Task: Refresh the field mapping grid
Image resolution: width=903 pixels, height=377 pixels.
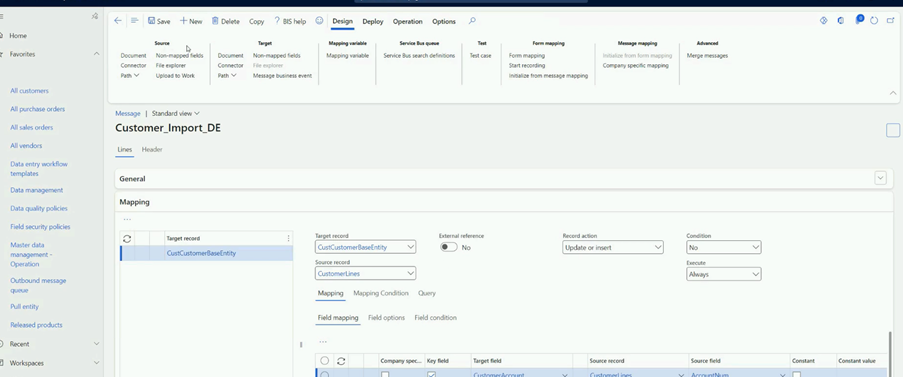Action: [x=341, y=361]
